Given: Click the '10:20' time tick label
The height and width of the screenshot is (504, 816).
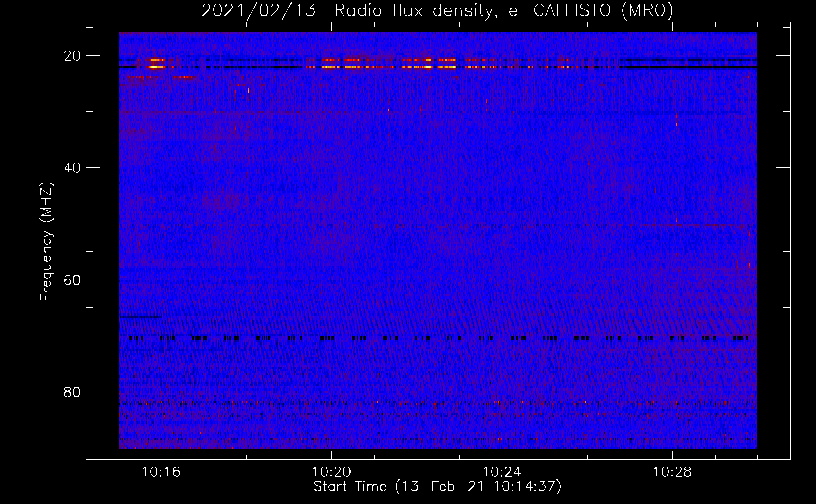Looking at the screenshot, I should (331, 472).
